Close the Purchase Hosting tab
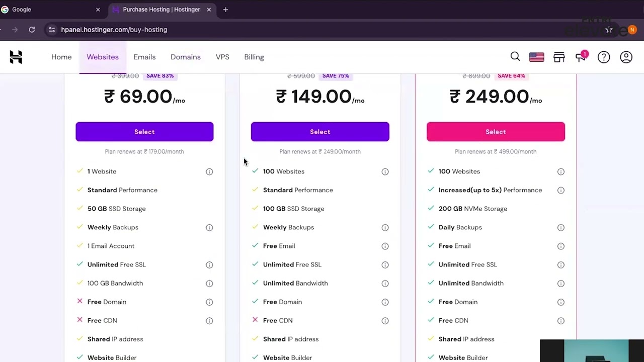 [x=209, y=10]
